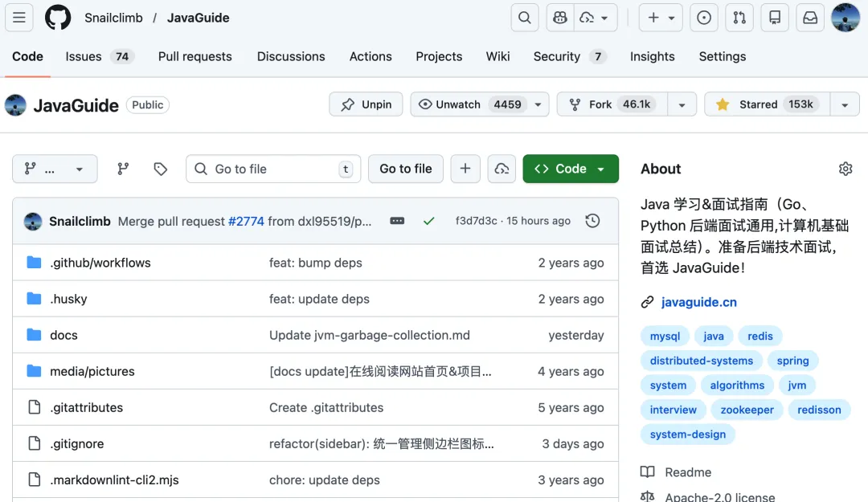868x502 pixels.
Task: Expand the watch notifications dropdown arrow
Action: 538,104
